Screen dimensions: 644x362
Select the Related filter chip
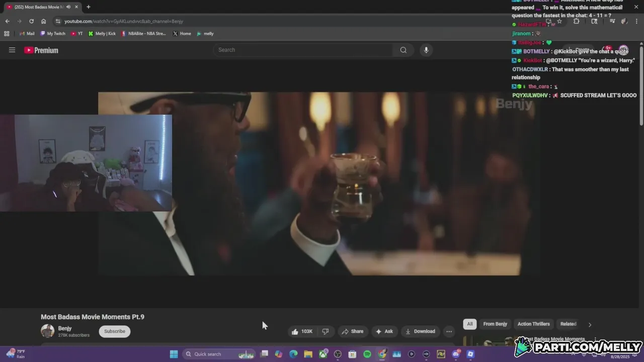[569, 324]
